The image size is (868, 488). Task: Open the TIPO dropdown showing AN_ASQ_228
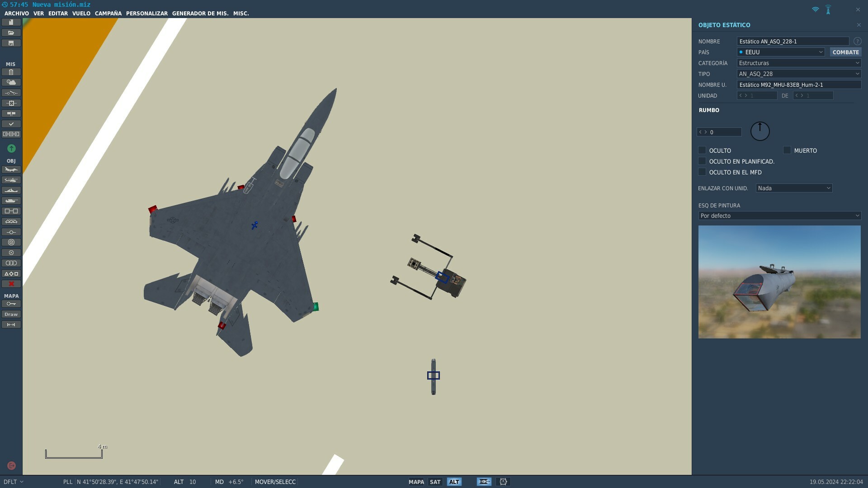tap(799, 74)
